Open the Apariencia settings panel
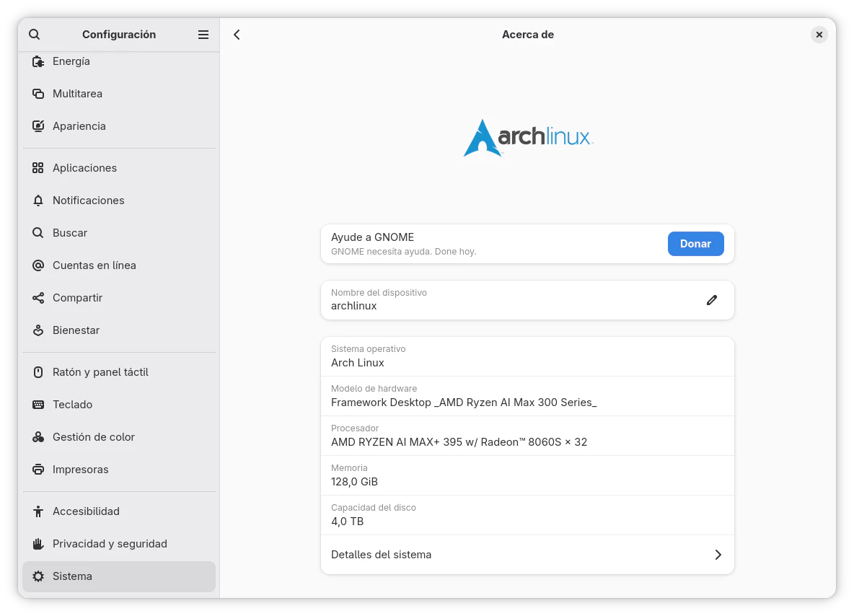Screen dimensions: 854x616 click(79, 126)
